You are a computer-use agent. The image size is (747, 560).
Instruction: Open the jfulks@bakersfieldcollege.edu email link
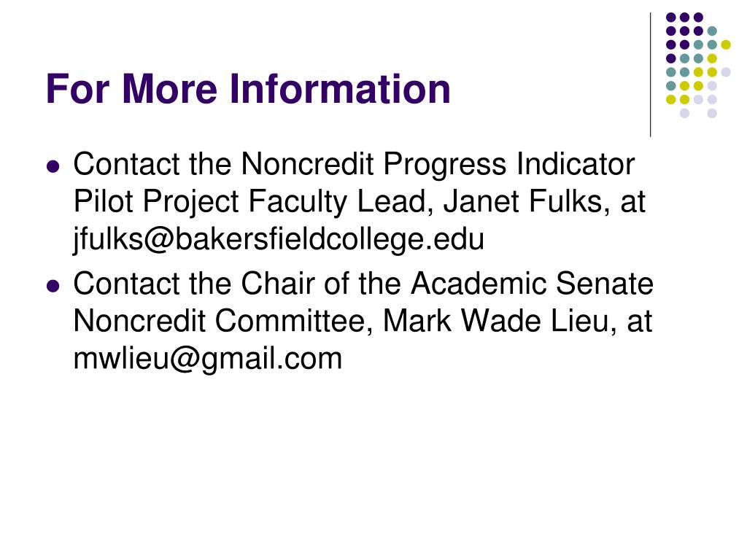279,240
